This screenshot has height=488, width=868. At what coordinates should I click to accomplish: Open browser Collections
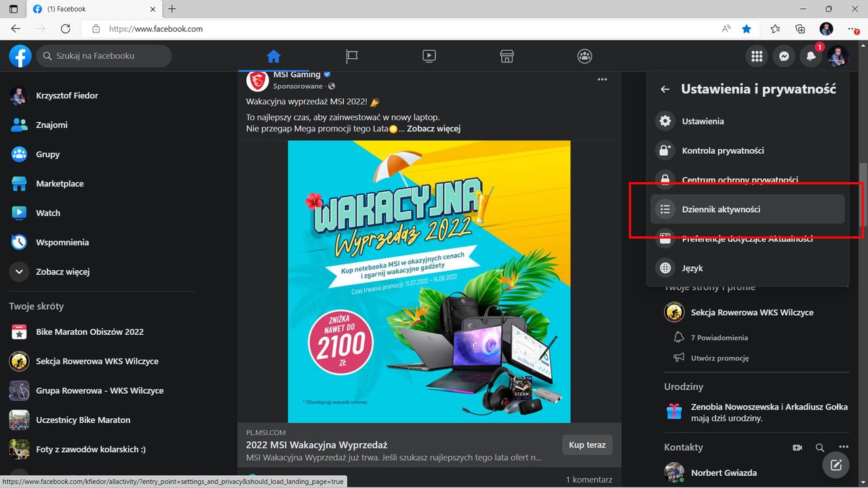coord(800,29)
